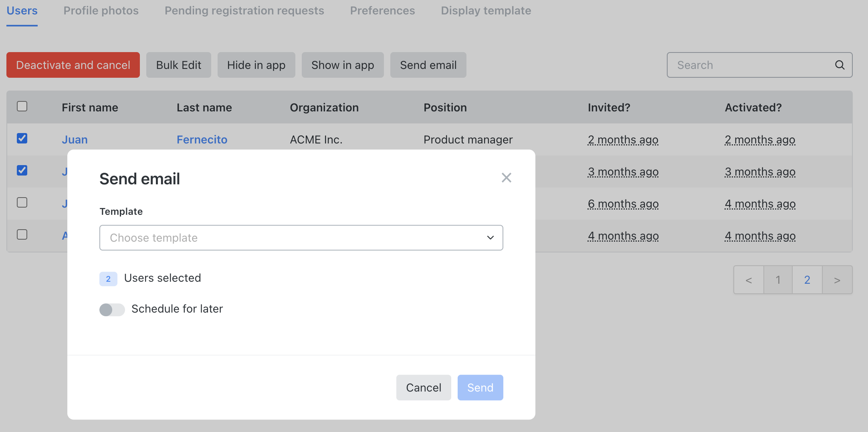Tick the select-all header checkbox
The image size is (868, 432).
click(22, 107)
